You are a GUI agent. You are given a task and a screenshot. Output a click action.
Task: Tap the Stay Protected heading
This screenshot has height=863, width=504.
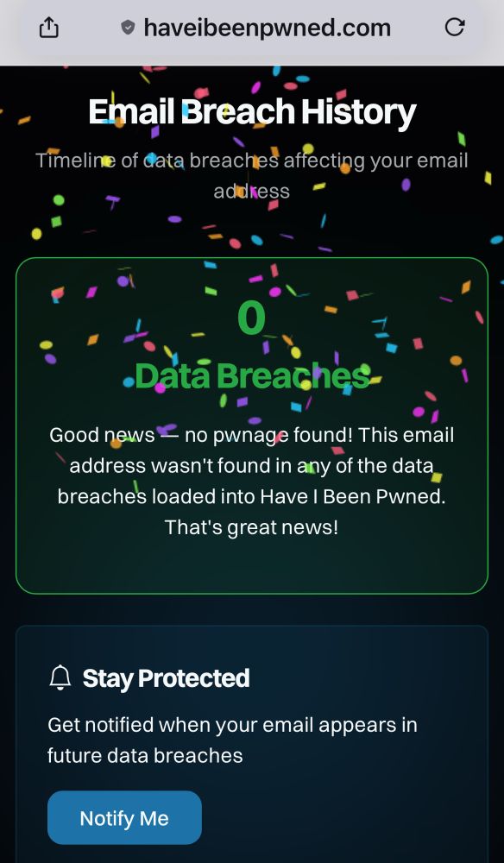click(x=165, y=677)
